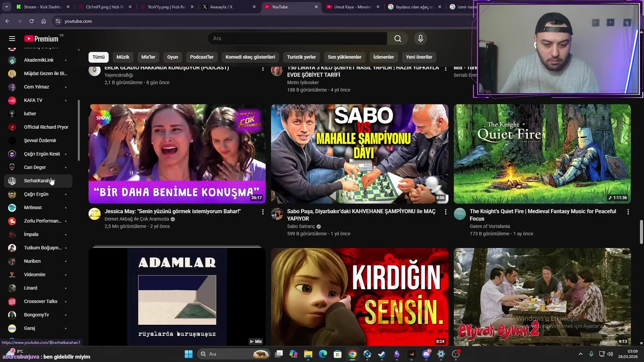
Task: Open Microsoft Store from the taskbar
Action: (x=338, y=354)
